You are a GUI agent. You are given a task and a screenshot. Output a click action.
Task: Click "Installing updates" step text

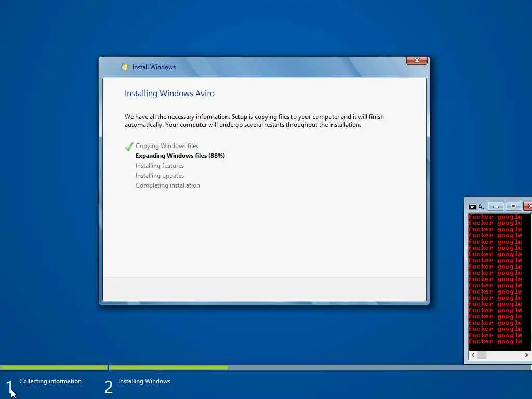(x=159, y=176)
